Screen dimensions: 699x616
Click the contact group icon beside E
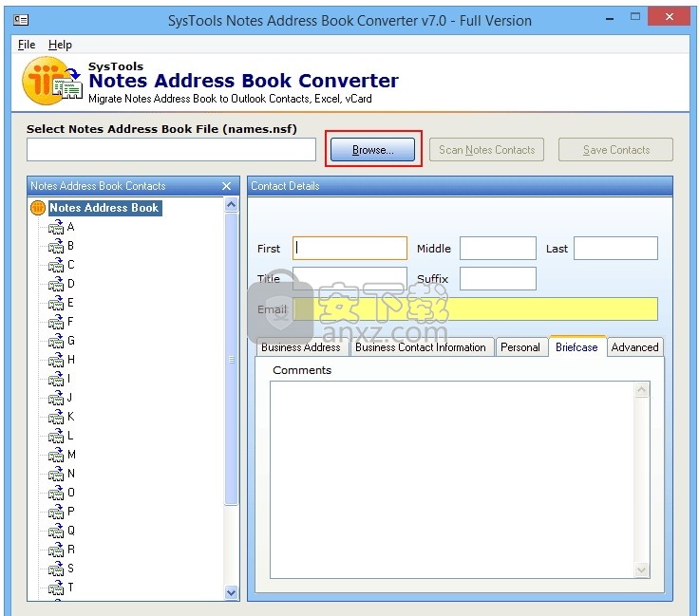coord(56,303)
